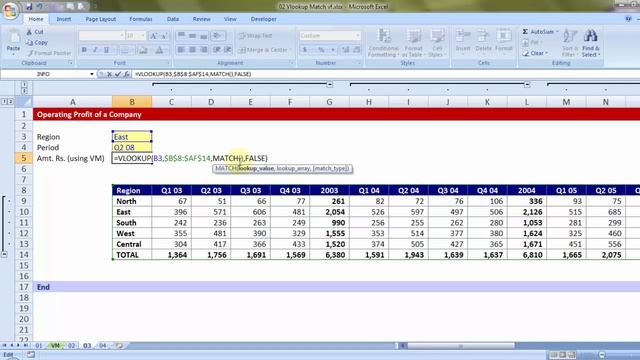
Task: Open Excel Help question mark icon
Action: point(628,19)
